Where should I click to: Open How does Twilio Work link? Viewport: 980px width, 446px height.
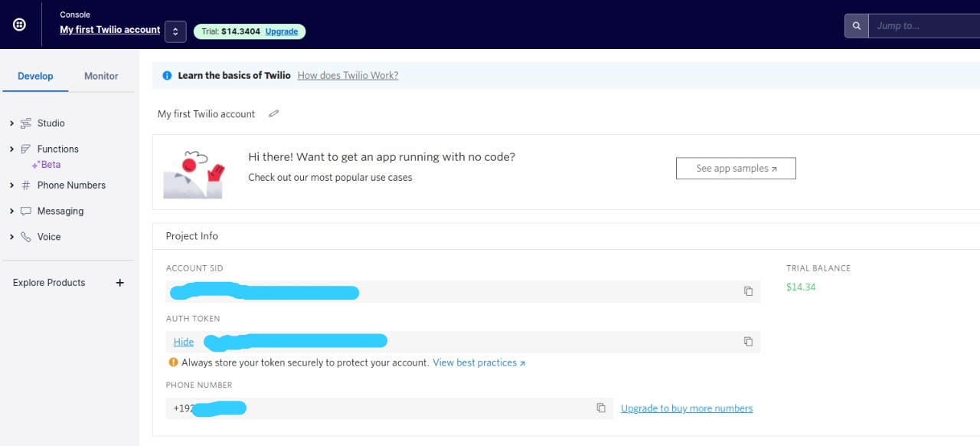(348, 76)
